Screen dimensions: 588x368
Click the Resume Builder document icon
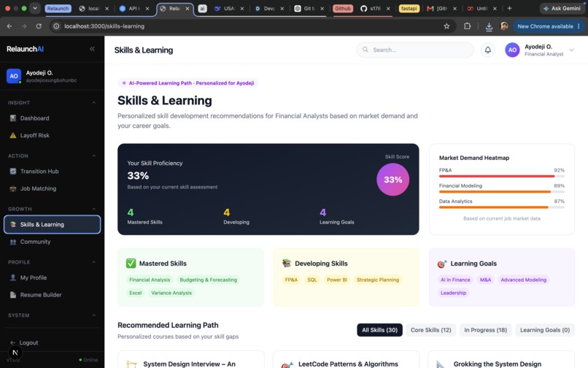(x=12, y=295)
